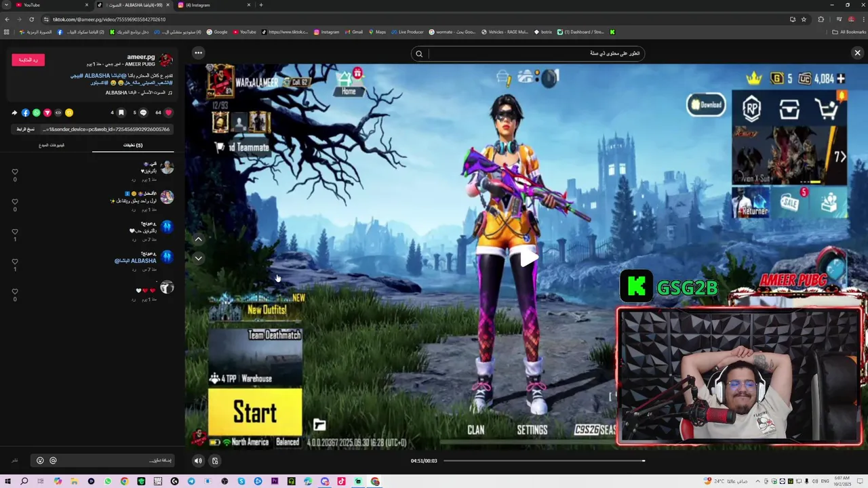This screenshot has width=868, height=488.
Task: Open Windows taskbar search
Action: coord(24,481)
